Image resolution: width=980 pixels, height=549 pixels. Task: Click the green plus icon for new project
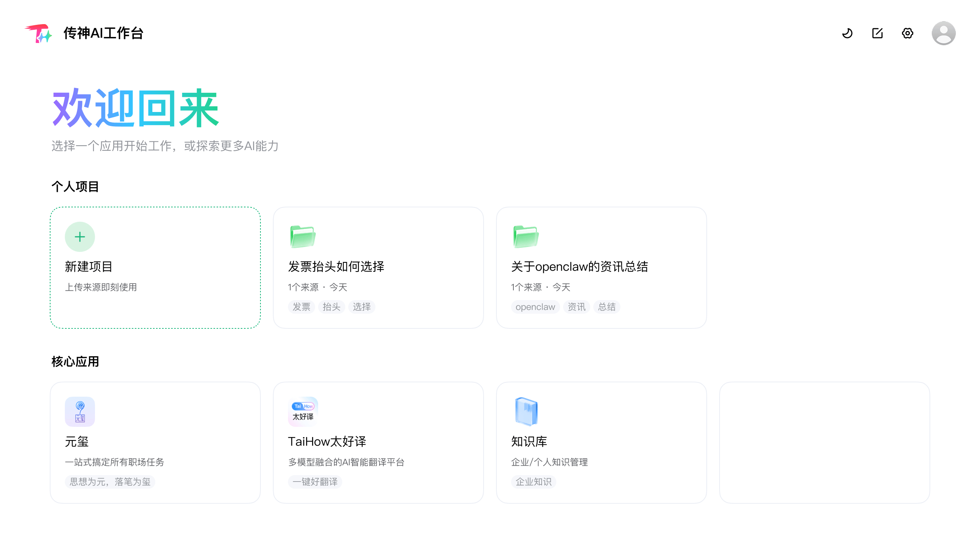click(x=80, y=237)
